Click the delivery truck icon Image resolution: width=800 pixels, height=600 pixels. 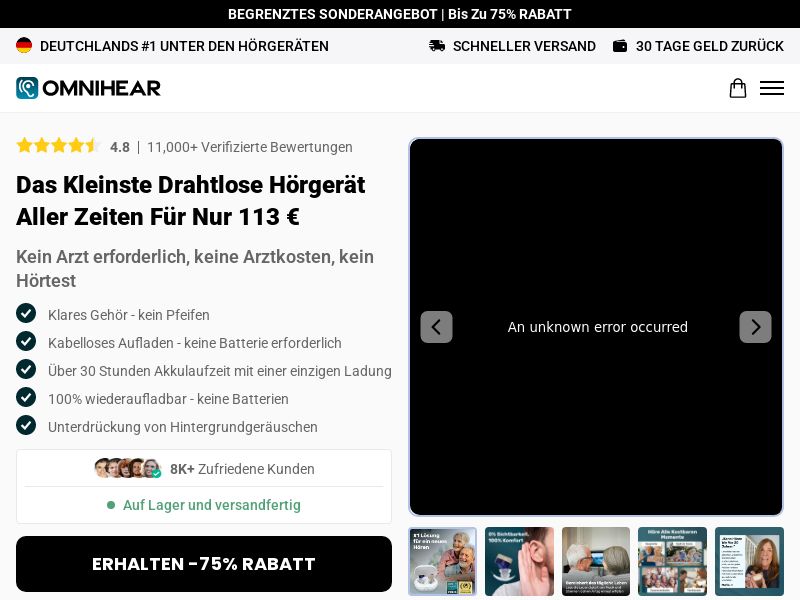pos(437,46)
